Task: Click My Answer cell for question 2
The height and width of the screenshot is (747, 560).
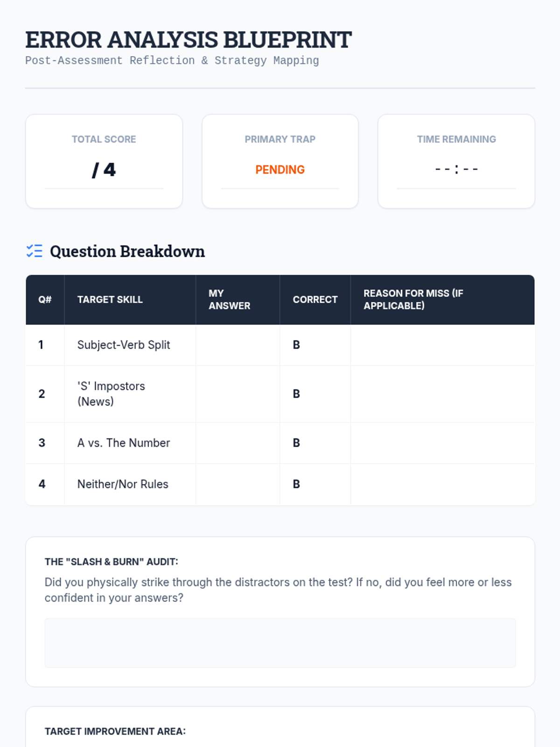Action: tap(238, 394)
